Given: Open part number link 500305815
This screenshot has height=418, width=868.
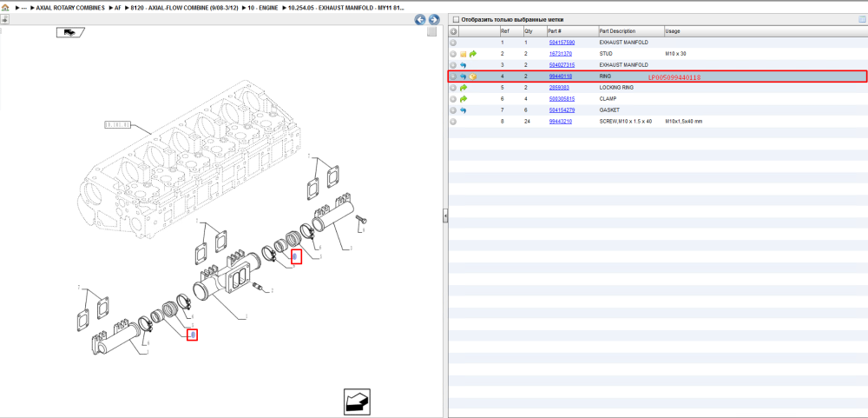Looking at the screenshot, I should [x=562, y=99].
